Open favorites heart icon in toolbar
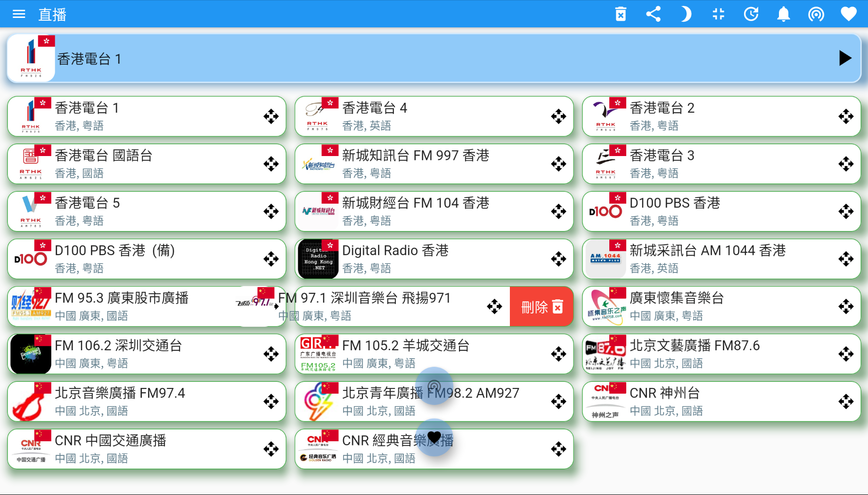868x495 pixels. 849,14
